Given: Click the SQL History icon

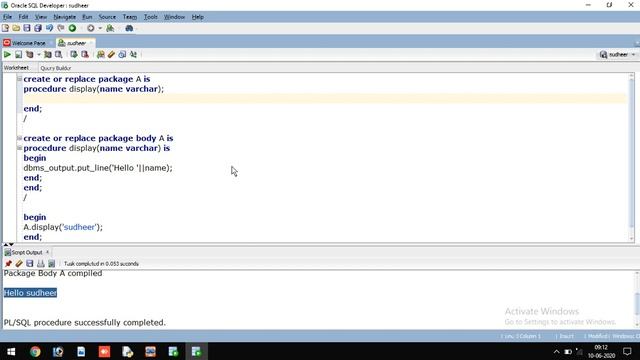Looking at the screenshot, I should tap(122, 54).
